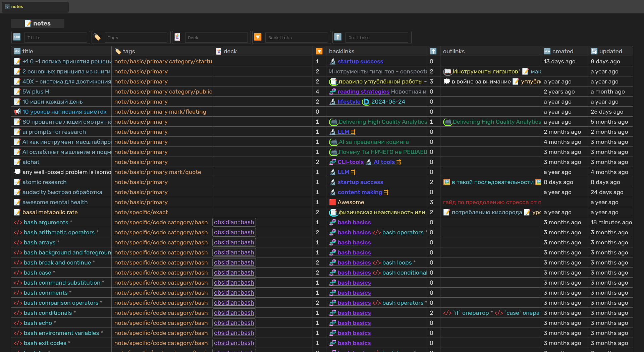Click the orange down-arrow icon beside Backlinks filter
The height and width of the screenshot is (352, 644).
(x=258, y=37)
